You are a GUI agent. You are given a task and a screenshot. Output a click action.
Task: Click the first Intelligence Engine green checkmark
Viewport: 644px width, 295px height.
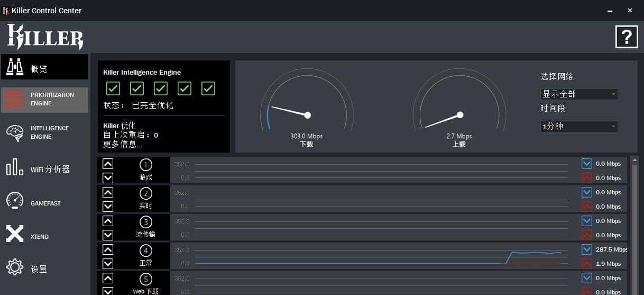coord(113,88)
